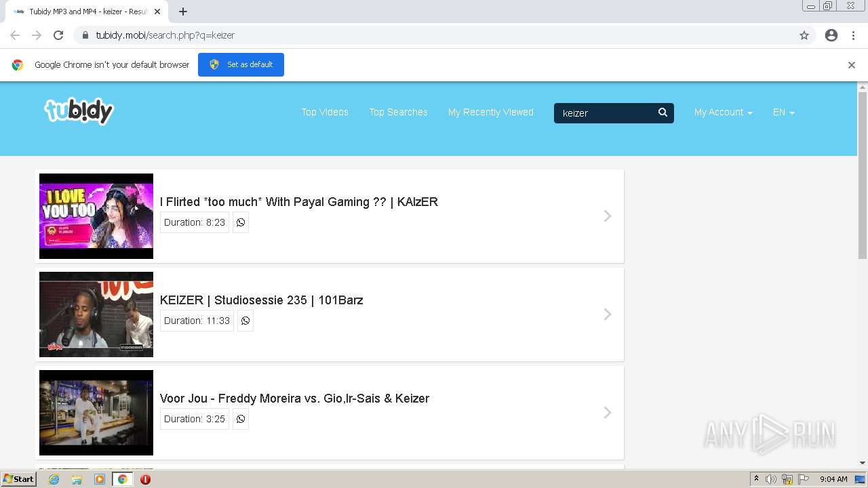
Task: Click the action center flag icon
Action: 804,479
